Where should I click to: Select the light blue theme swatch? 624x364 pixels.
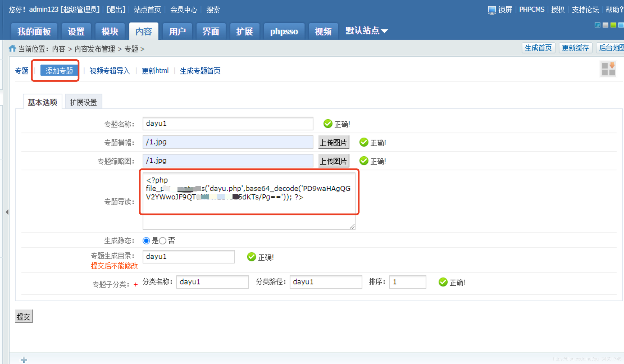coord(621,25)
